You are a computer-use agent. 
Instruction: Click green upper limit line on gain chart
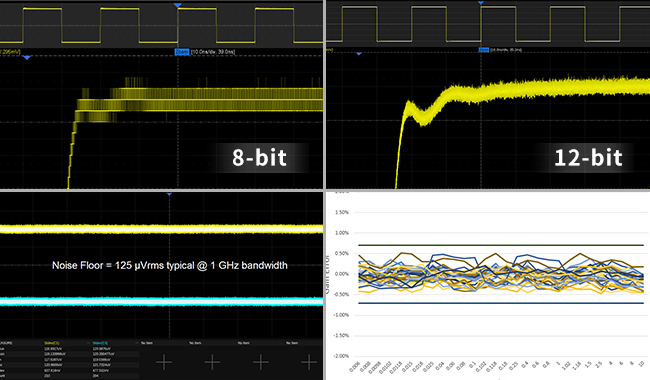501,245
